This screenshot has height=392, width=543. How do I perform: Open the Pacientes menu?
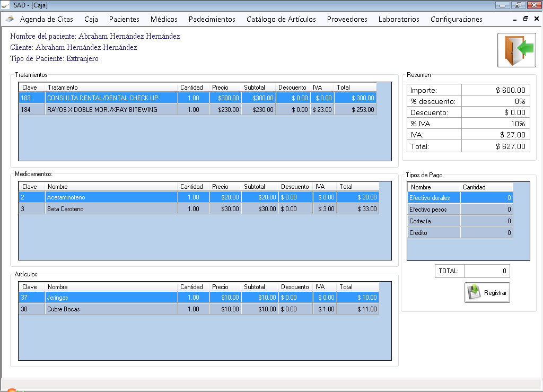click(124, 20)
